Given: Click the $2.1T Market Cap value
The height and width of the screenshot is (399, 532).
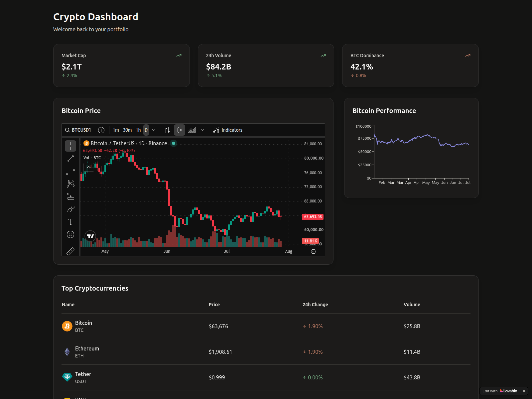Looking at the screenshot, I should [x=71, y=67].
